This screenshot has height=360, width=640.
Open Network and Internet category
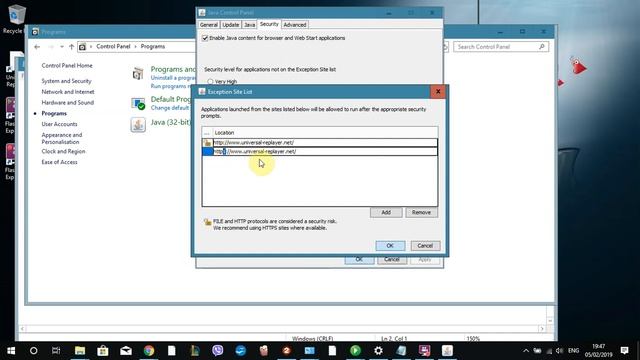[68, 92]
